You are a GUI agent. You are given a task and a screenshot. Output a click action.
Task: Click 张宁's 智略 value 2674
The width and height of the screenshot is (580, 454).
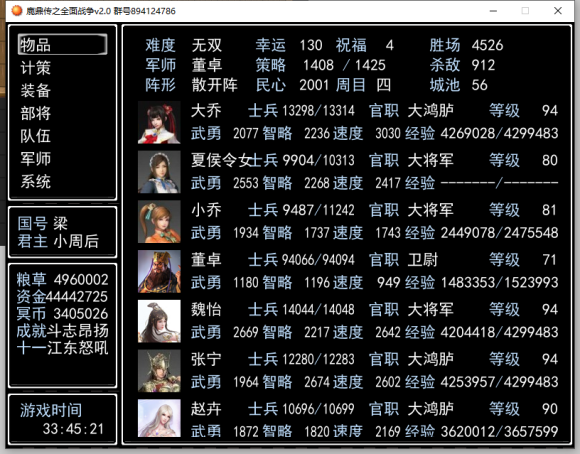point(316,382)
